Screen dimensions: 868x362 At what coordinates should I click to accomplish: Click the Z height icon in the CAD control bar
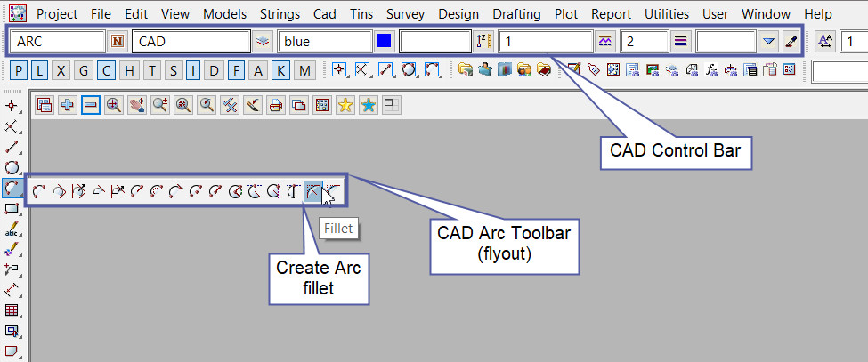[x=483, y=42]
